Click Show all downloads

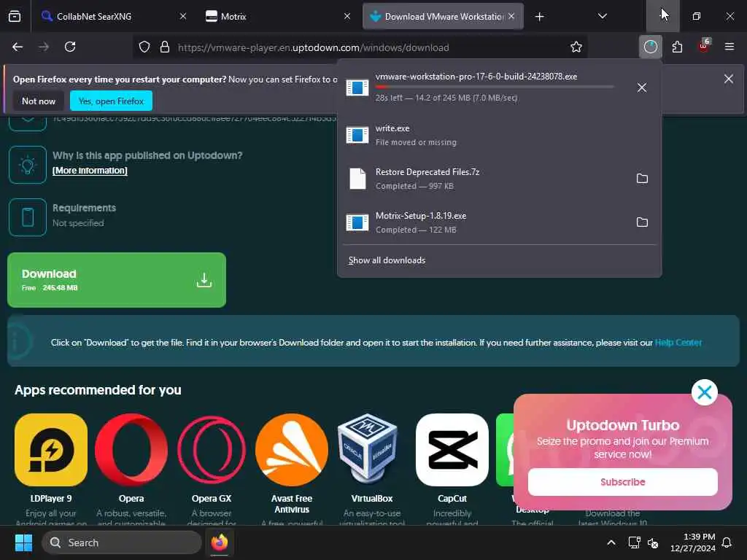point(387,260)
